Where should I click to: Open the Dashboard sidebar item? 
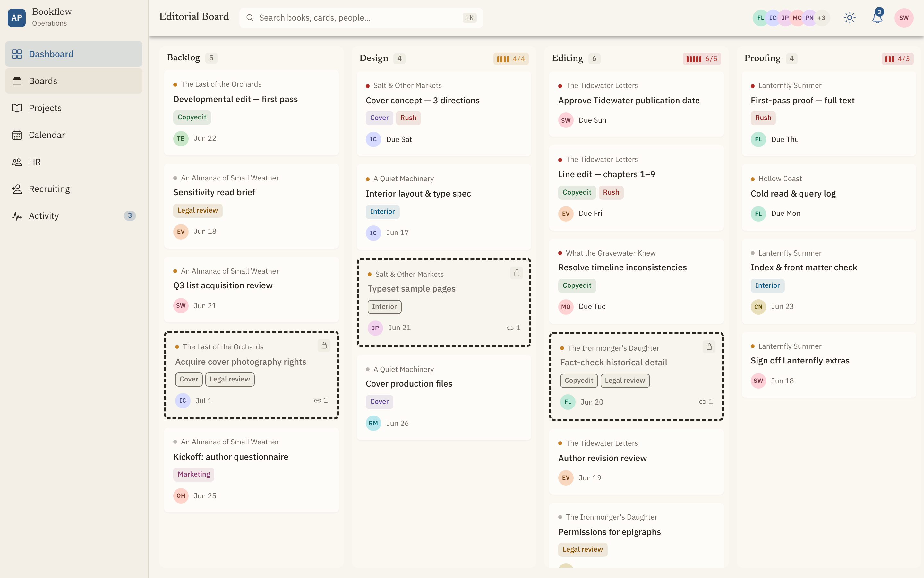click(74, 54)
